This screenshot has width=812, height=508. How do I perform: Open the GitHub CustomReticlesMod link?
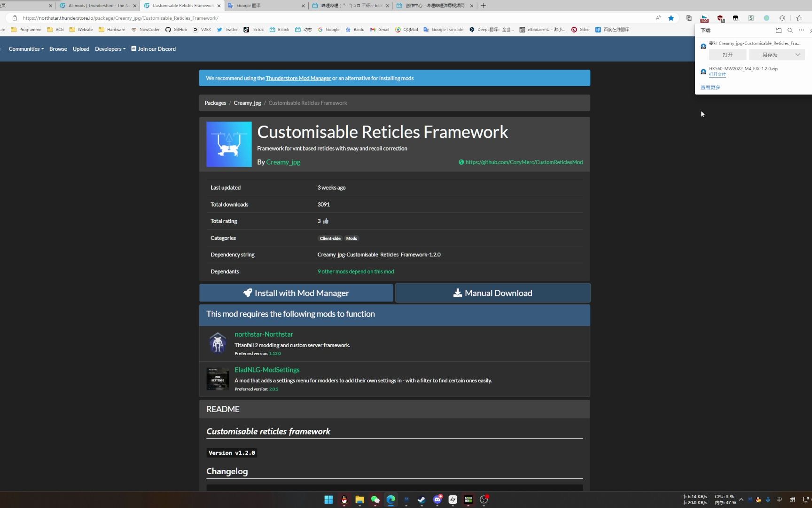[524, 162]
